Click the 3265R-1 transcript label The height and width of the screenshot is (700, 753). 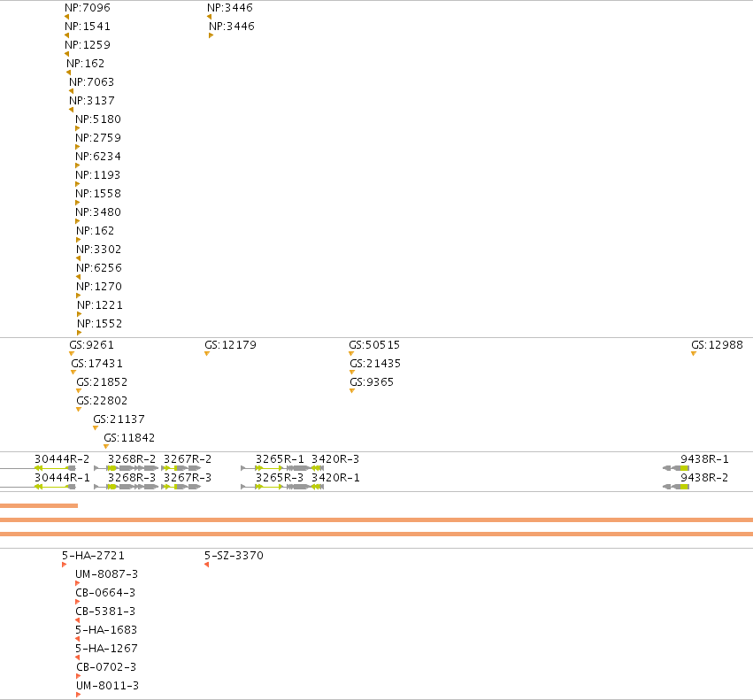(x=280, y=459)
